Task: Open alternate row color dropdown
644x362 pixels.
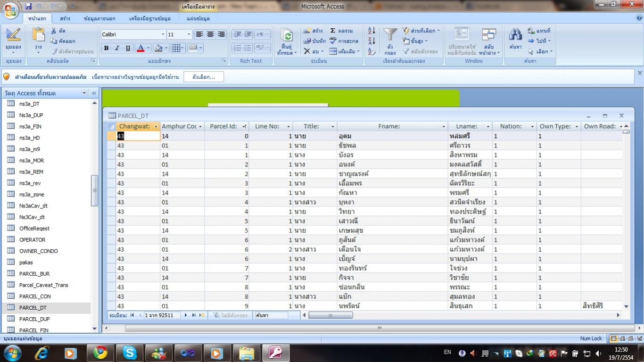Action: [195, 48]
